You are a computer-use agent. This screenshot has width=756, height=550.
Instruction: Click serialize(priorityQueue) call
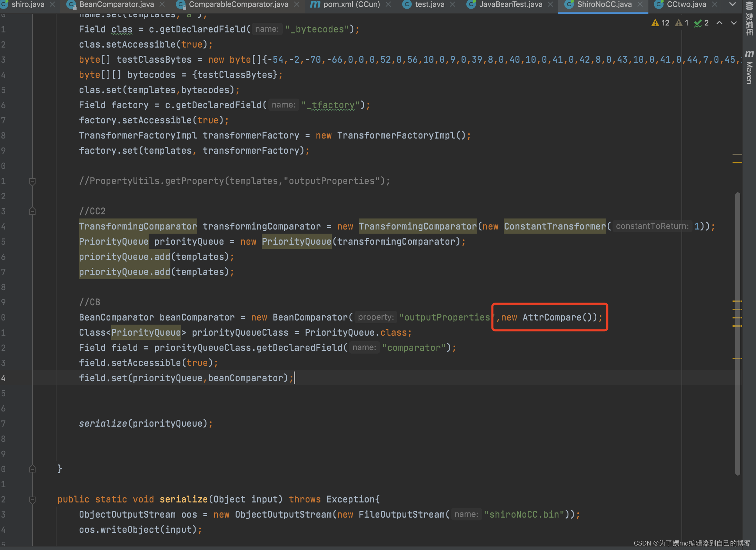click(x=146, y=424)
